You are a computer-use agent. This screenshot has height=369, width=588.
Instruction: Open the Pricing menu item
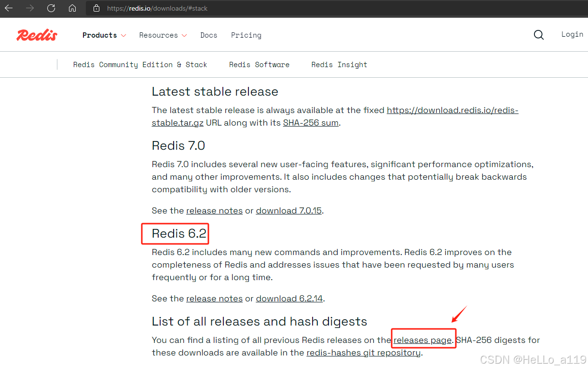(x=246, y=35)
